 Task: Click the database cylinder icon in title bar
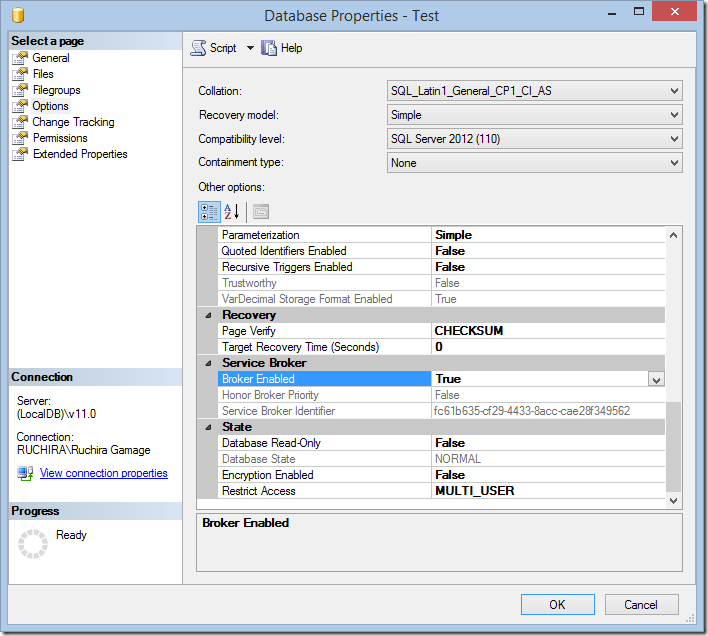tap(18, 15)
